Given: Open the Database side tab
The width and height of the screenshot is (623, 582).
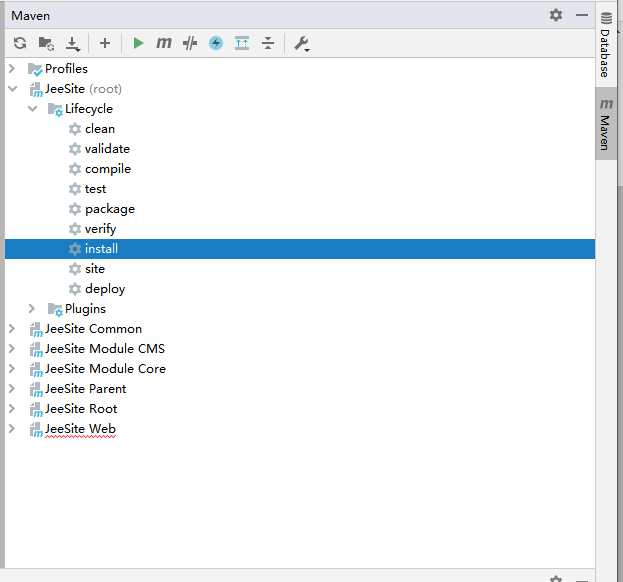Looking at the screenshot, I should tap(606, 44).
